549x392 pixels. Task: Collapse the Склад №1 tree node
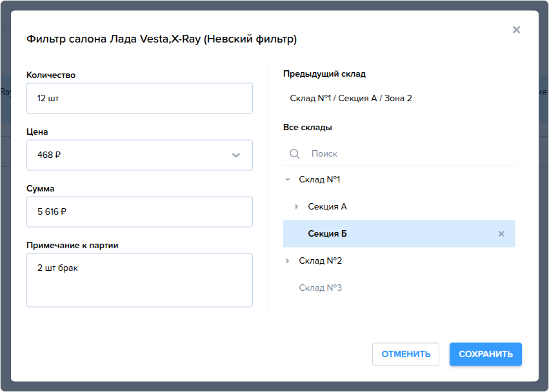pyautogui.click(x=288, y=179)
